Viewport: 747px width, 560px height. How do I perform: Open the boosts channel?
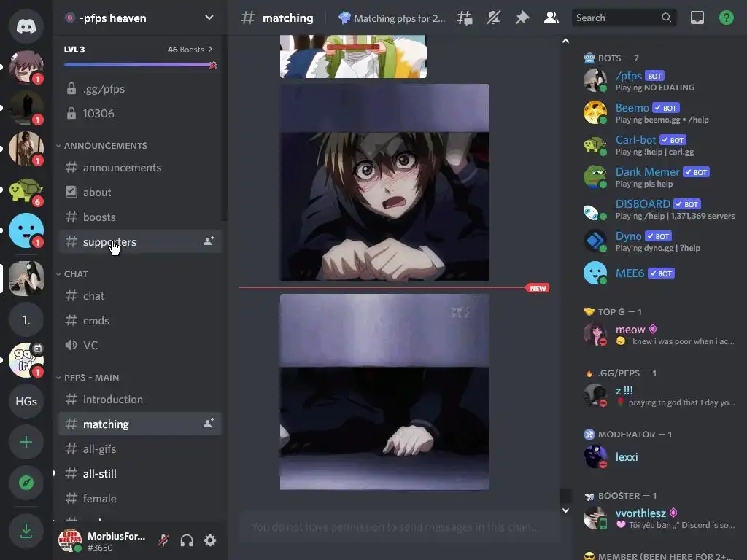pos(140,217)
